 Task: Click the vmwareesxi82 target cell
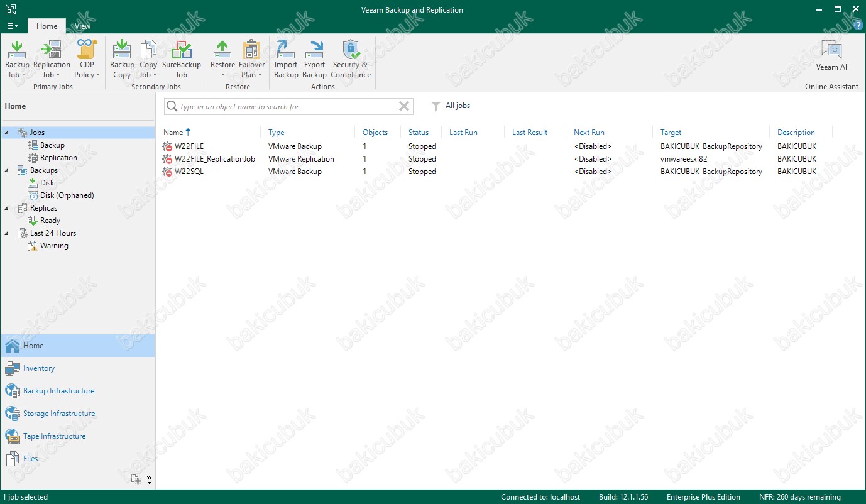[x=684, y=159]
